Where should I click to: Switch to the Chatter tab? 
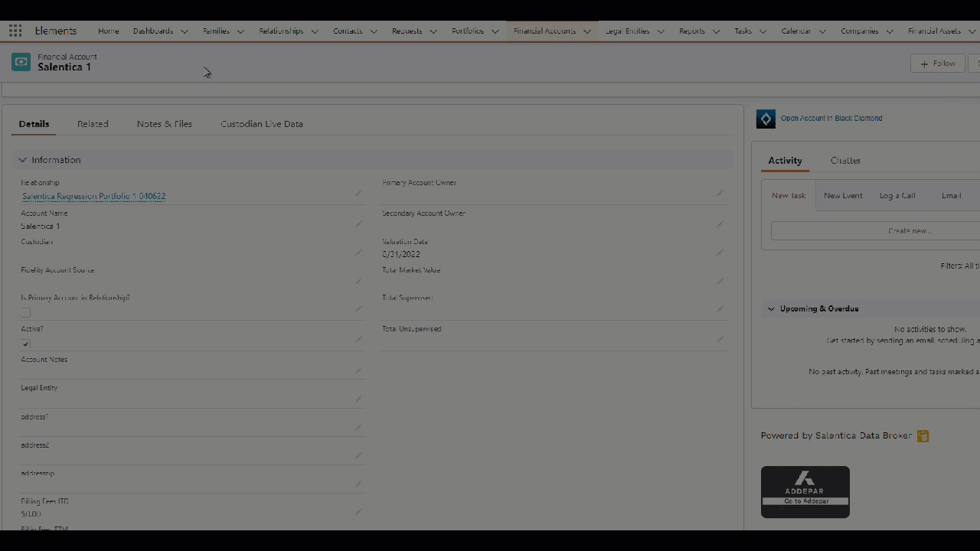(x=846, y=161)
